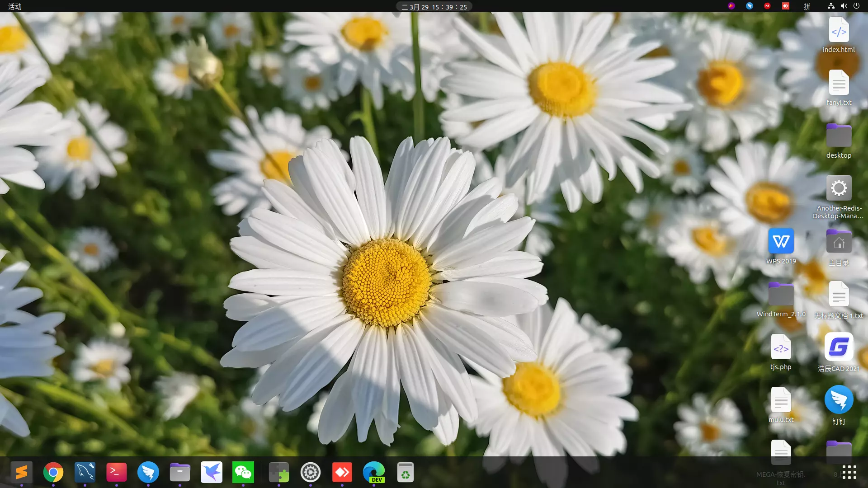Viewport: 868px width, 488px height.
Task: Open the Trash from the dock
Action: click(406, 473)
